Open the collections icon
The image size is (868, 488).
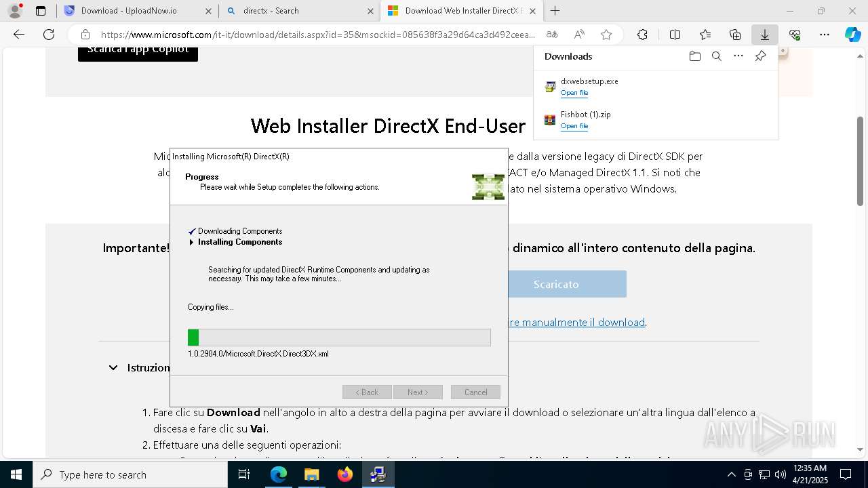click(735, 35)
